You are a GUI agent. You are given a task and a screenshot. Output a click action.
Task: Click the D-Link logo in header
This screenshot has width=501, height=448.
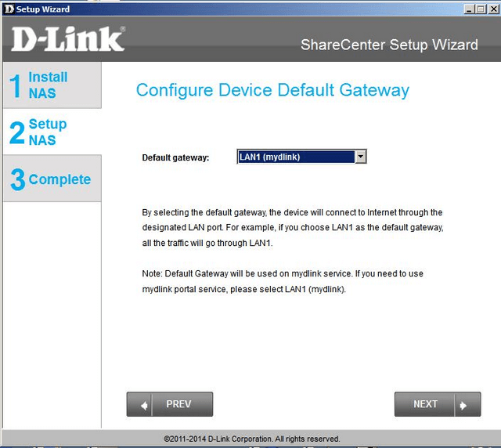68,38
